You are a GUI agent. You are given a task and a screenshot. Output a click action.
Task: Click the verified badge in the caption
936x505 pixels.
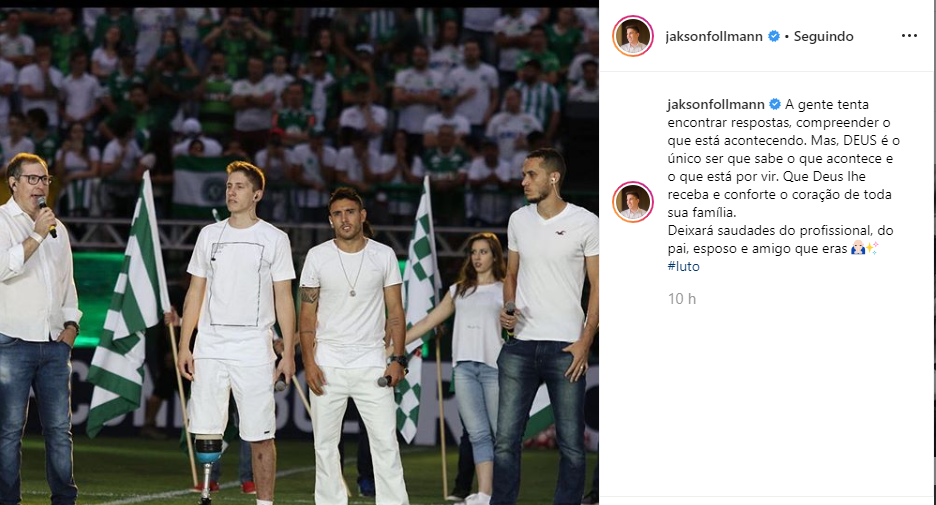[775, 104]
